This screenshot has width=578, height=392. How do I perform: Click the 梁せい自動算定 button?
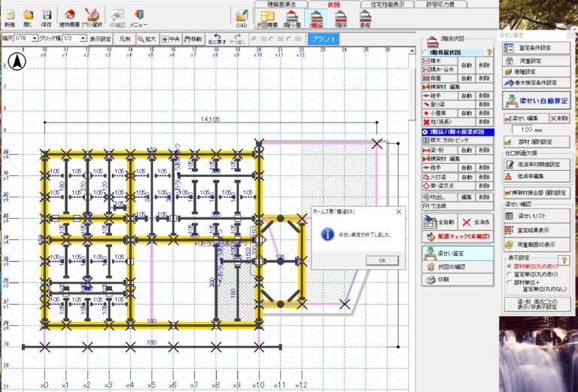(x=537, y=101)
